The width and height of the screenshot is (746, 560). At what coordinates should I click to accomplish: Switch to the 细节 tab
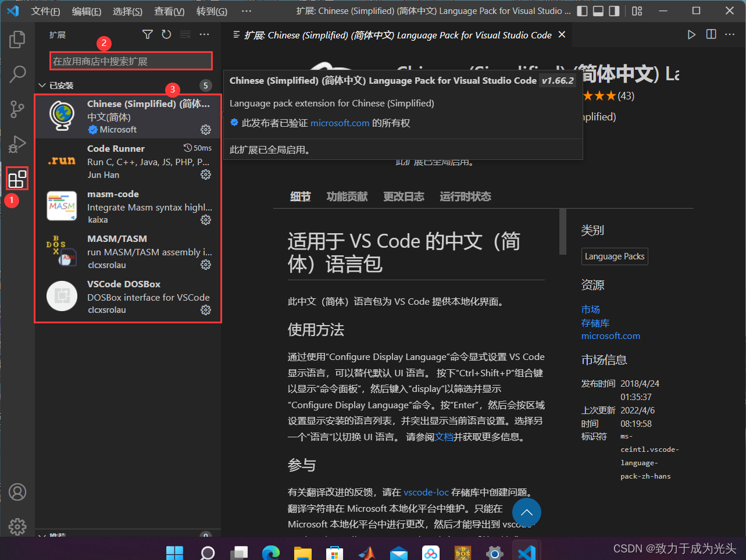(300, 197)
